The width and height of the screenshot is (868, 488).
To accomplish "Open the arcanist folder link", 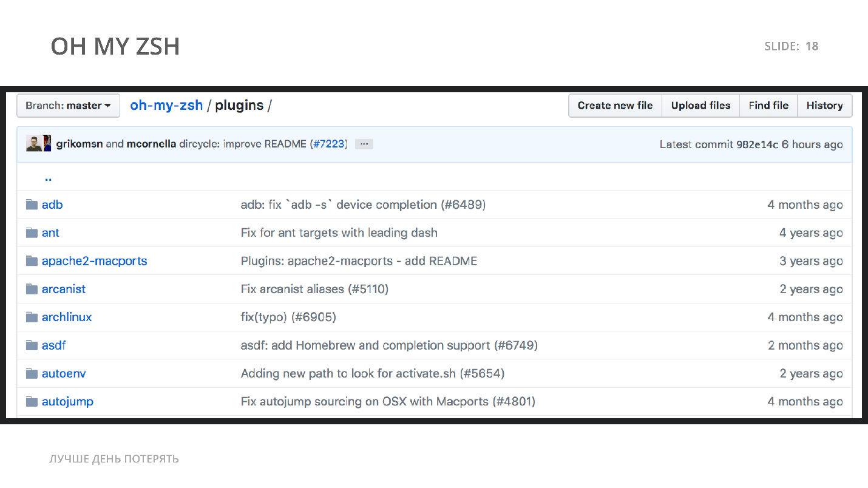I will [x=64, y=289].
